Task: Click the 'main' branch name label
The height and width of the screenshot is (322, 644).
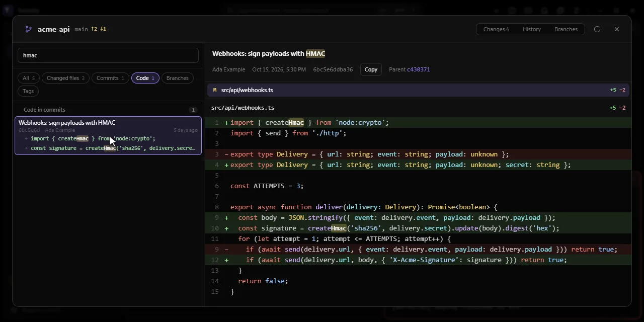Action: pos(81,29)
